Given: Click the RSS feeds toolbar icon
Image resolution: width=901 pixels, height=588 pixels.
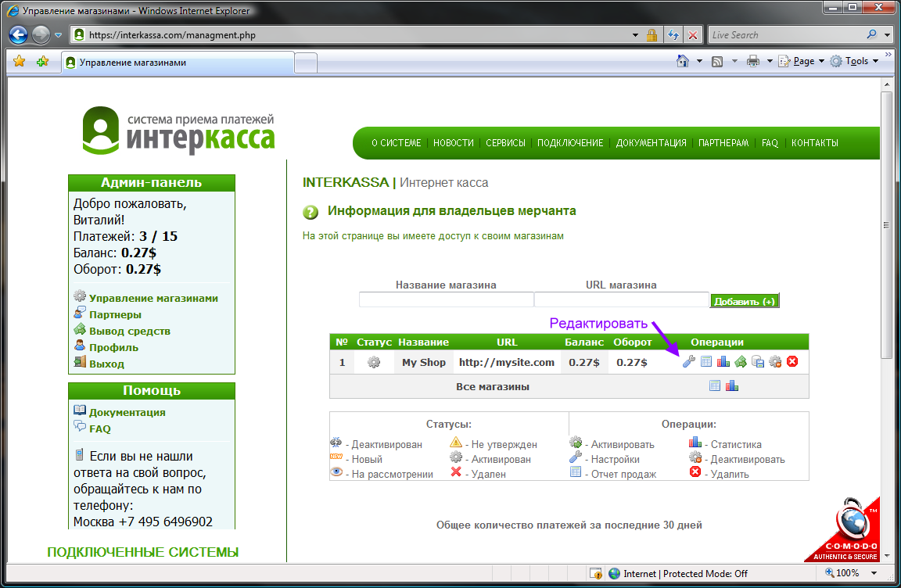Looking at the screenshot, I should point(717,62).
